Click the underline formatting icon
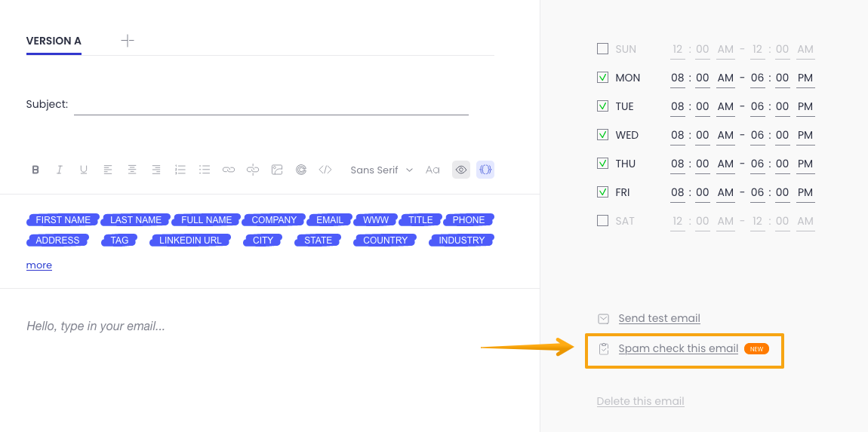The height and width of the screenshot is (432, 868). coord(84,170)
